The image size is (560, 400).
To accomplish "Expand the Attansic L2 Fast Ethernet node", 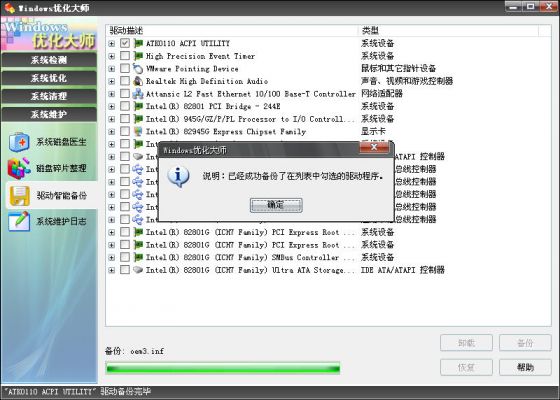I will point(112,94).
